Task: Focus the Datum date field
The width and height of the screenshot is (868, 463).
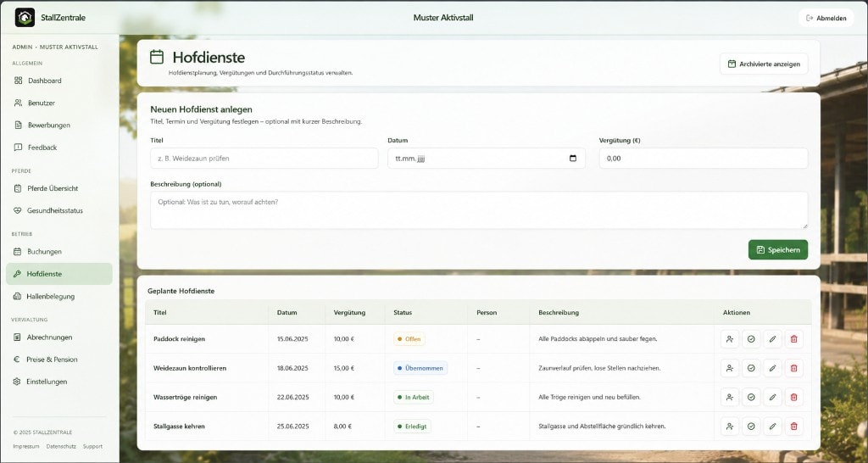Action: [x=486, y=159]
